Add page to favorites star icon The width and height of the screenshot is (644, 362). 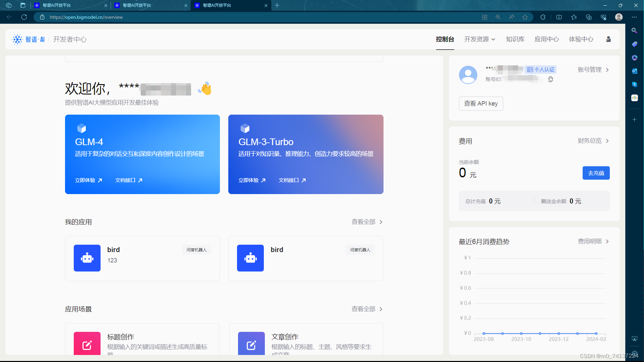[525, 17]
